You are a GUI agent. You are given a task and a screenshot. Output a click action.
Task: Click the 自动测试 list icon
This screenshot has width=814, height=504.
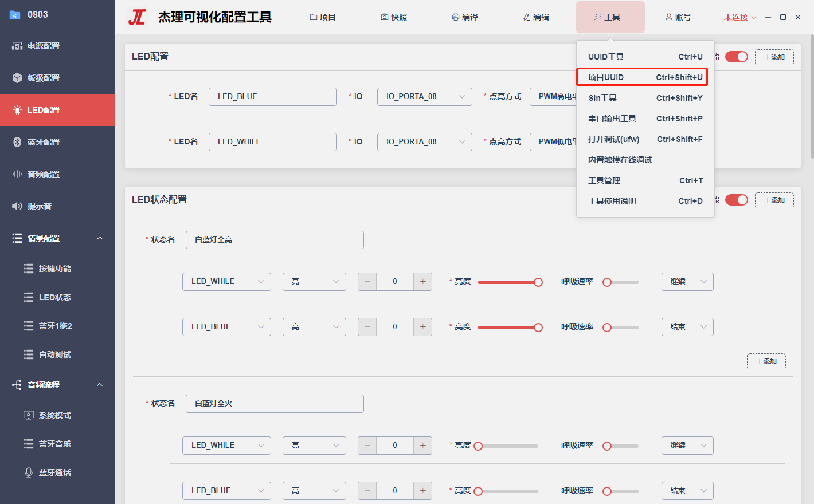(x=29, y=355)
